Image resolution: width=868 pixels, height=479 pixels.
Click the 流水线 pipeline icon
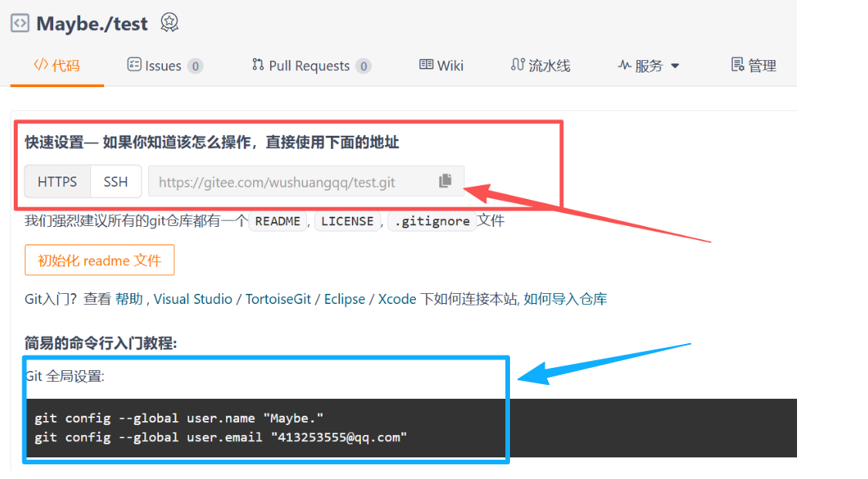[x=518, y=65]
